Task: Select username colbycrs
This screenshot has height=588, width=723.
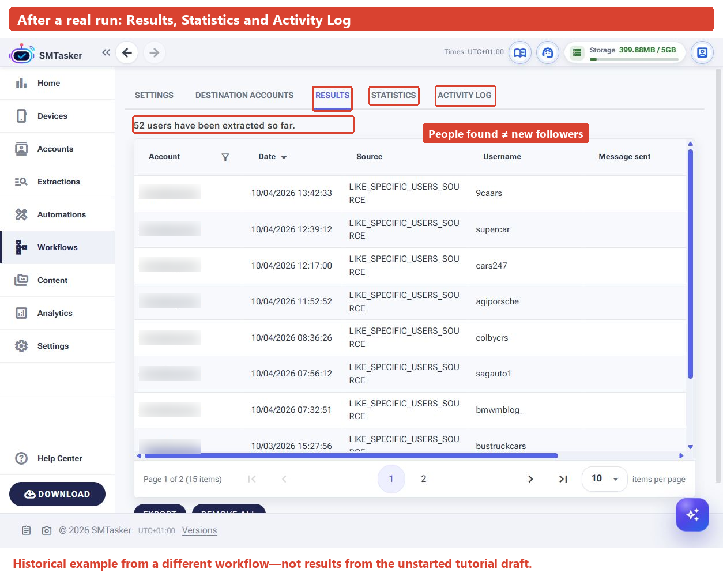Action: pos(492,338)
